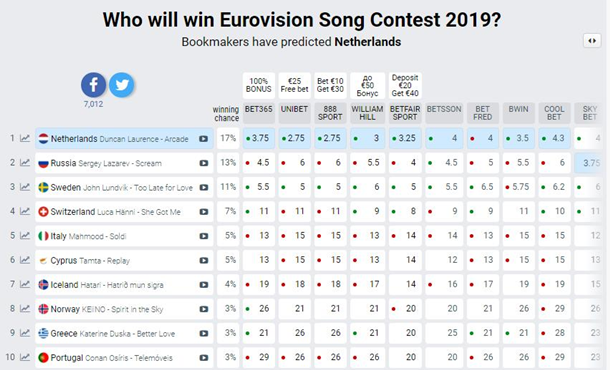Viewport: 610px width, 370px height.
Task: Open the trend chart icon for Iceland
Action: point(25,284)
